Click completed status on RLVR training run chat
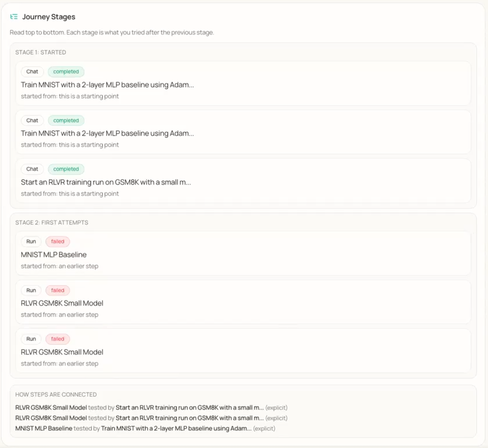 point(66,169)
